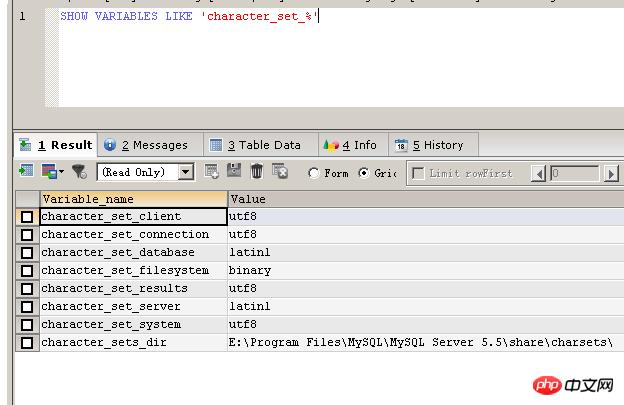Click utf8 value of character_set_connection
The image size is (624, 405).
[x=426, y=234]
